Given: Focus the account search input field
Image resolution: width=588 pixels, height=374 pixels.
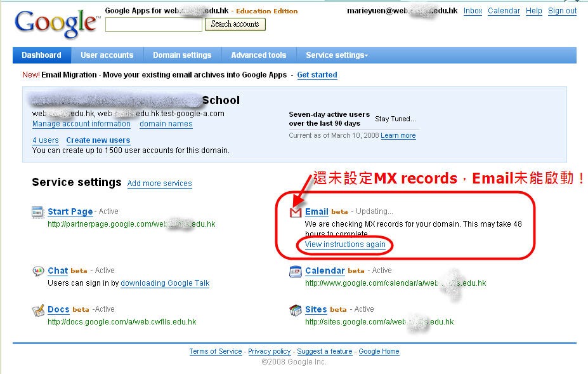Looking at the screenshot, I should coord(154,25).
